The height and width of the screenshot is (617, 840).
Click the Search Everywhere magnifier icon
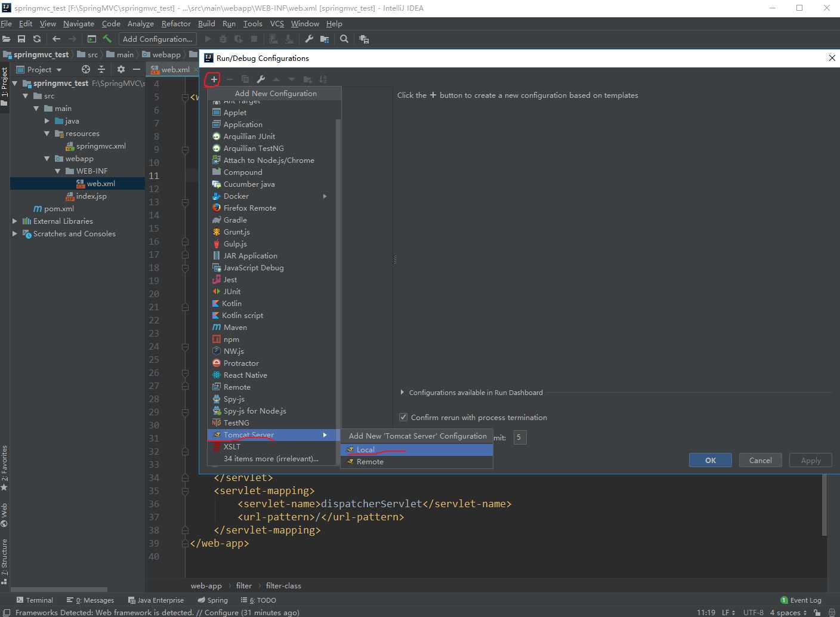(344, 39)
